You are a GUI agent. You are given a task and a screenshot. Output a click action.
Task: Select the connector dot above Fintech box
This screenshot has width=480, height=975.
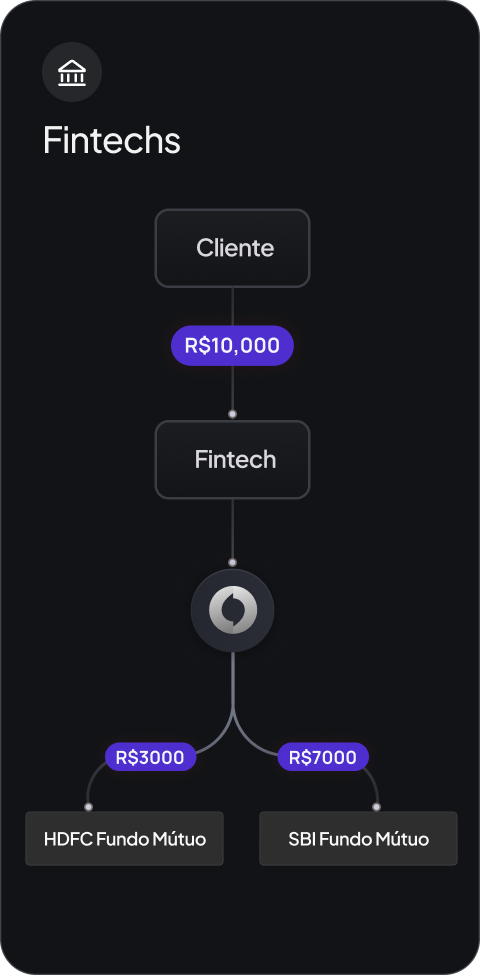[x=232, y=414]
